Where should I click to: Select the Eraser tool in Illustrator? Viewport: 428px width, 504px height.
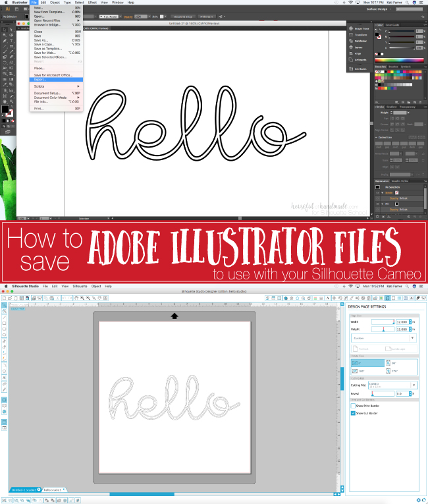[x=11, y=57]
